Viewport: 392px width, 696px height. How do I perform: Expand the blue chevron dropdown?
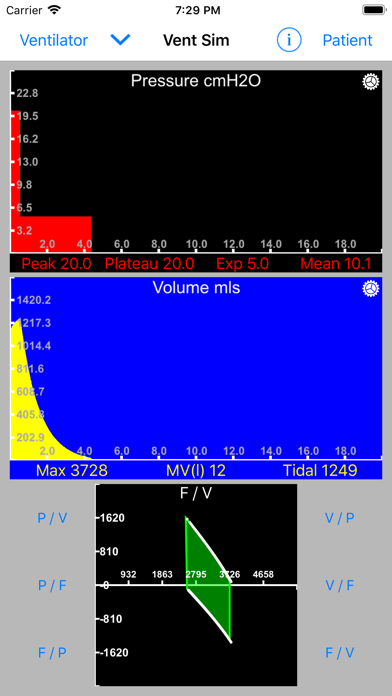[x=120, y=40]
